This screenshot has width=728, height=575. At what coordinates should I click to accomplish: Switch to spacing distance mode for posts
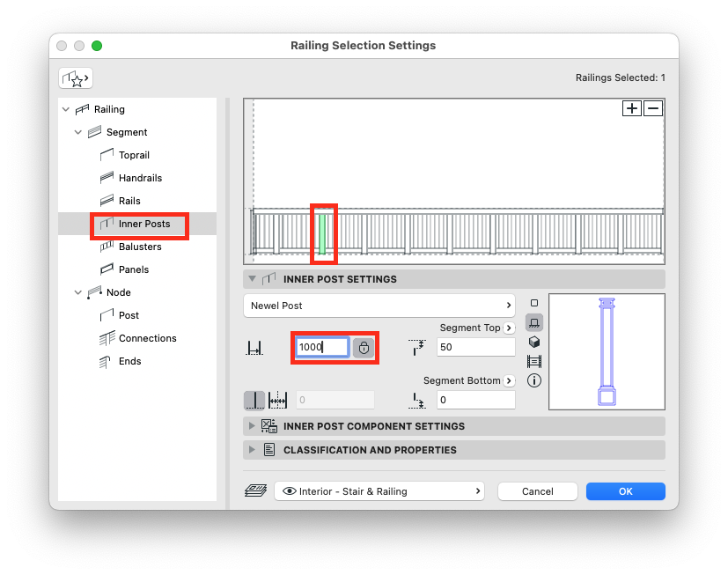coord(278,400)
